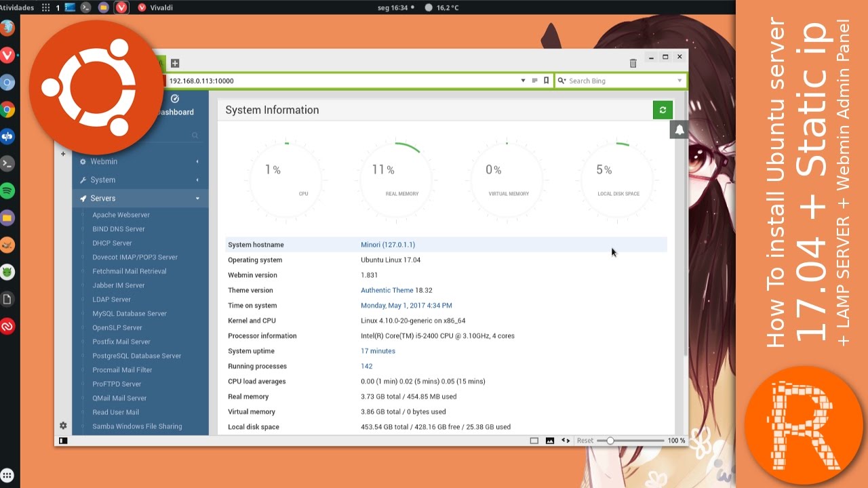Image resolution: width=868 pixels, height=488 pixels.
Task: Open the terminal from the left dock
Action: pyautogui.click(x=7, y=163)
